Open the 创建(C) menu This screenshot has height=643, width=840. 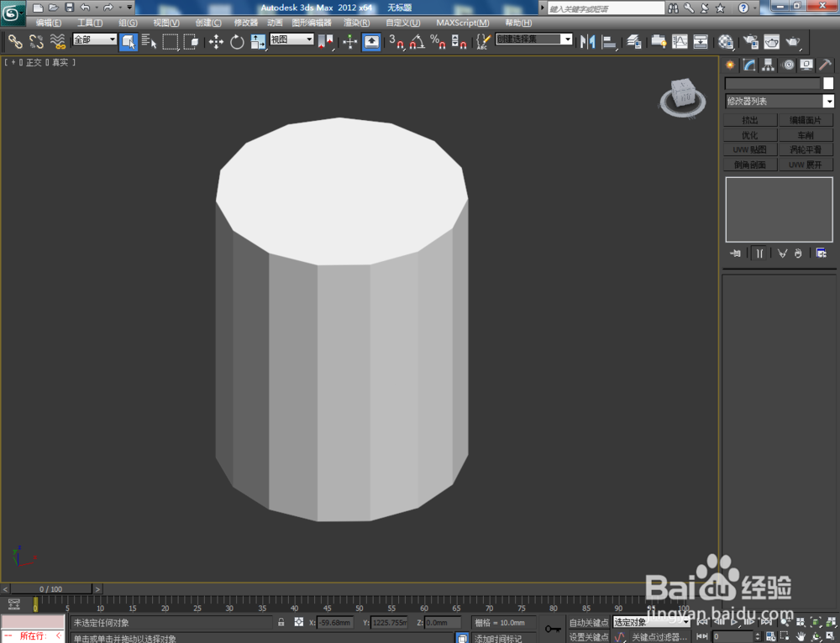(207, 23)
